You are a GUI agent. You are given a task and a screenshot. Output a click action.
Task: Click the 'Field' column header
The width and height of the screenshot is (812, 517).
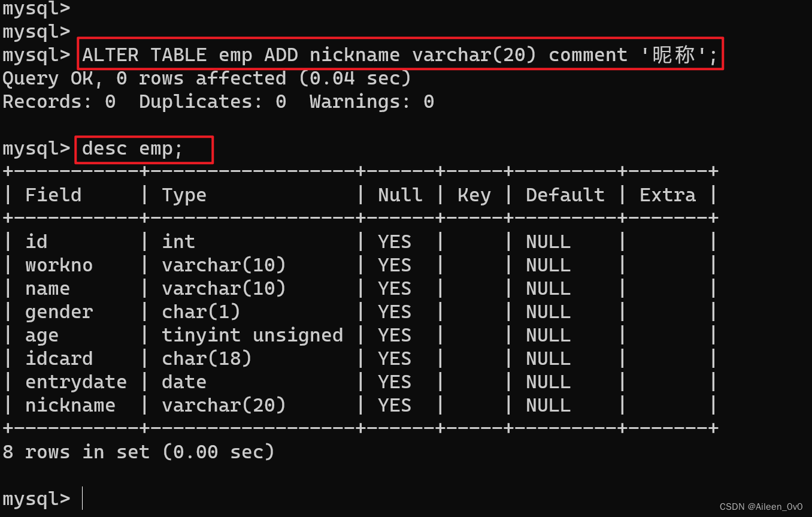53,195
